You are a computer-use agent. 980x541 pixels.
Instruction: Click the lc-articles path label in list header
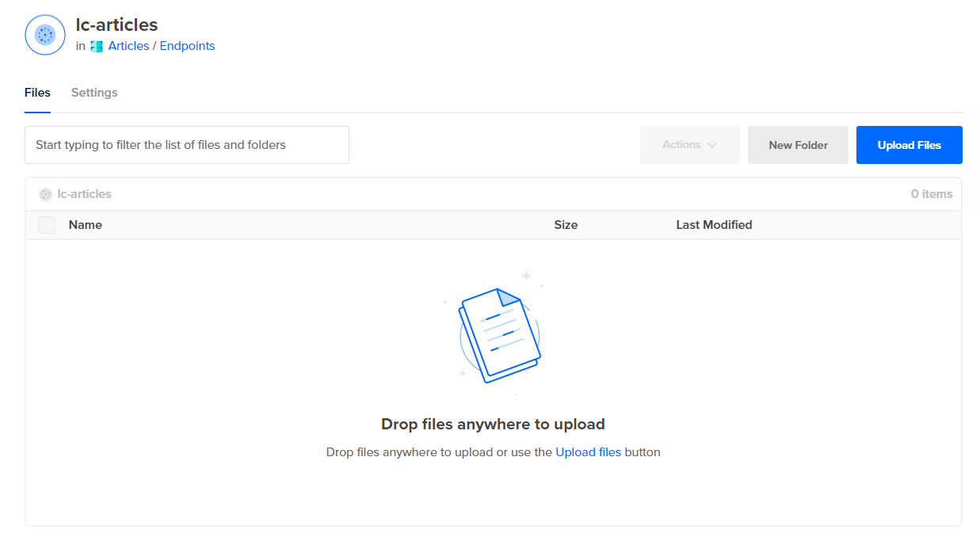84,194
